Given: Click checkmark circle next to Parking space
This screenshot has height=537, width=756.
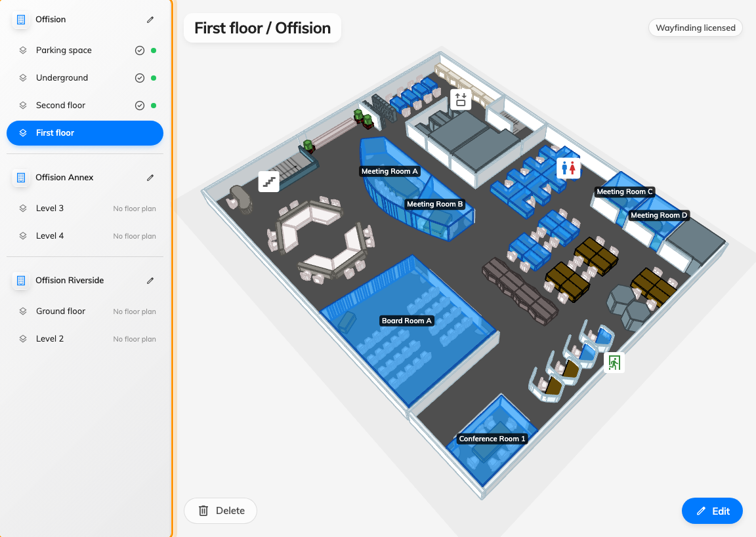Looking at the screenshot, I should coord(140,50).
